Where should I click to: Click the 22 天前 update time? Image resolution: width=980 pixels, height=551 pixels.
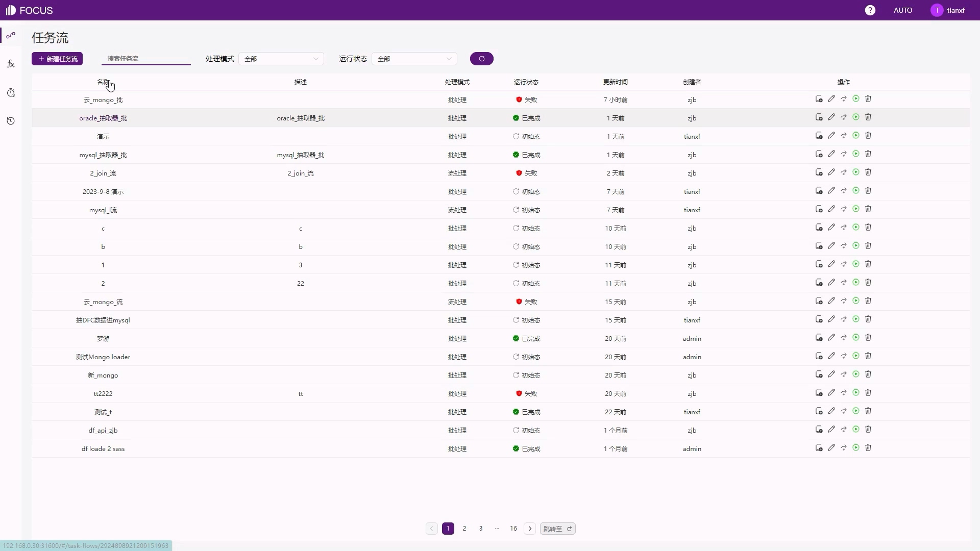click(x=616, y=412)
